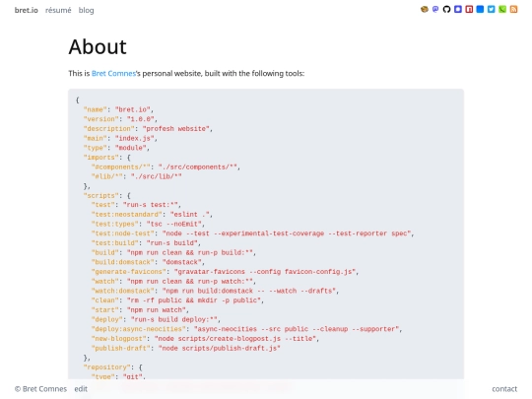Click the "new-blogpost" key
The image size is (532, 399).
pos(119,338)
